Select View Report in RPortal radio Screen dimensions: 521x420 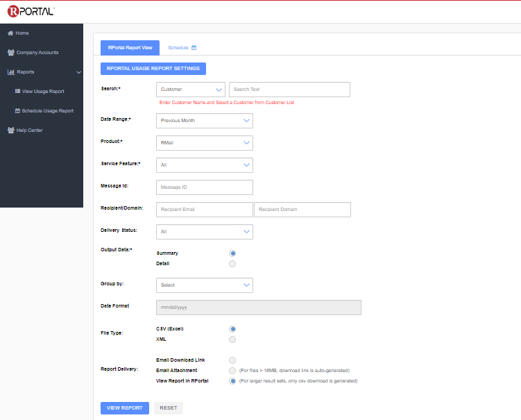tap(232, 381)
